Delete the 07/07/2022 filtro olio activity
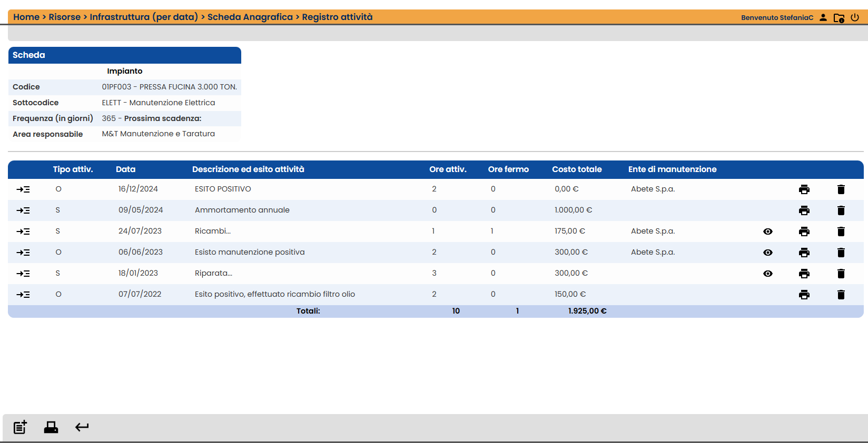 click(841, 295)
